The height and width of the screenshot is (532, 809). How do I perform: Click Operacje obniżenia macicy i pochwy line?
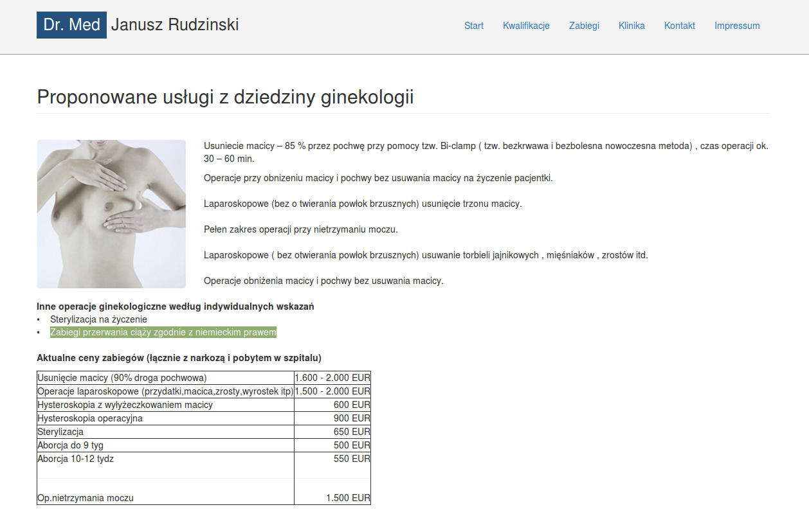tap(323, 281)
